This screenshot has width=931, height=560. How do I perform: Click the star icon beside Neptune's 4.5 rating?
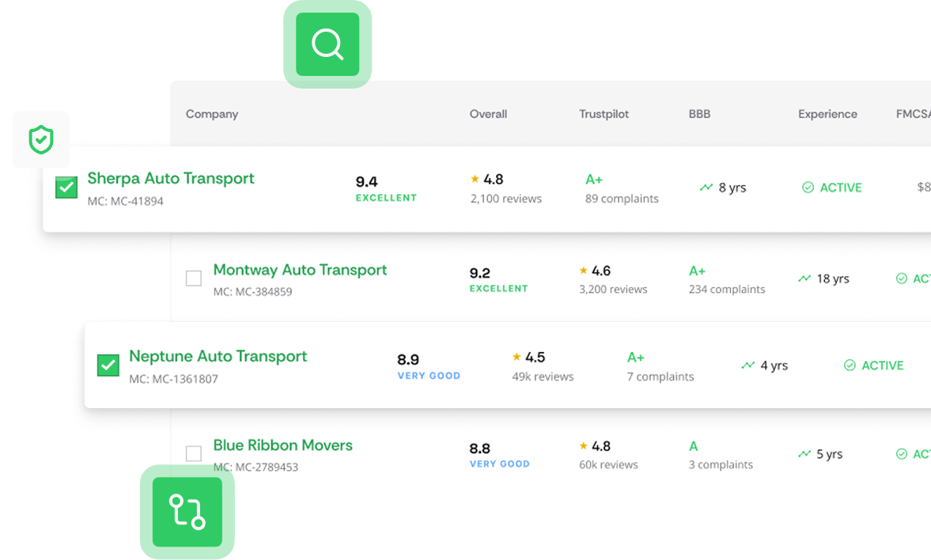[x=517, y=356]
